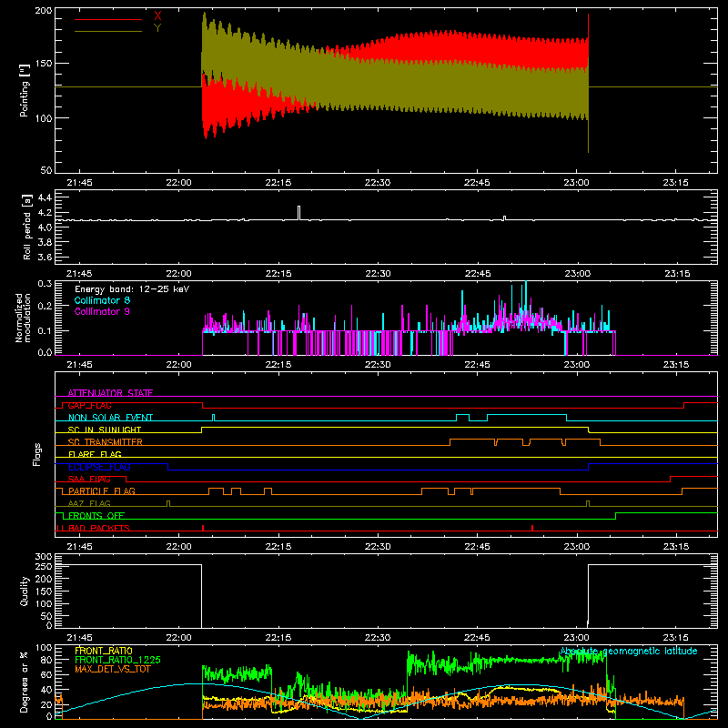The height and width of the screenshot is (728, 728).
Task: Click the 23:15 tick label under Quality plot
Action: click(676, 638)
